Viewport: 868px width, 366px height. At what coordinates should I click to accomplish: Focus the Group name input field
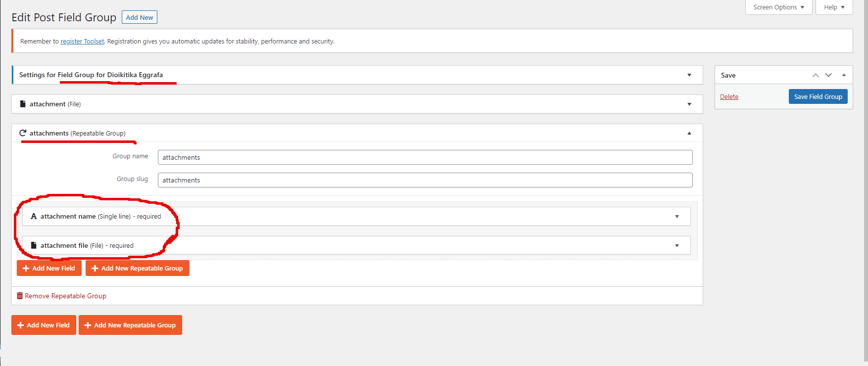[x=425, y=157]
